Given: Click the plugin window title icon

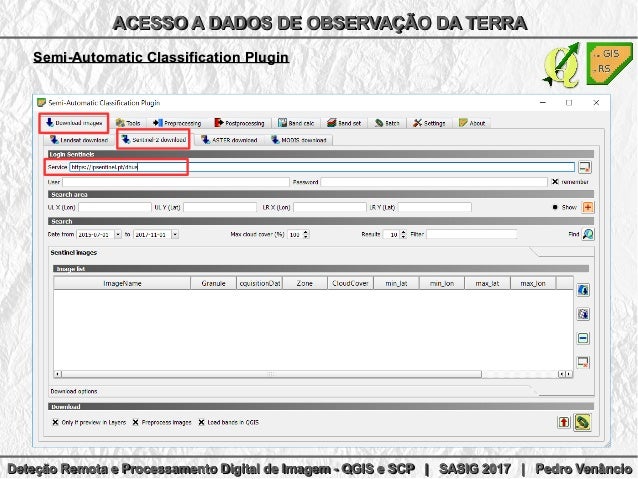Looking at the screenshot, I should [42, 103].
